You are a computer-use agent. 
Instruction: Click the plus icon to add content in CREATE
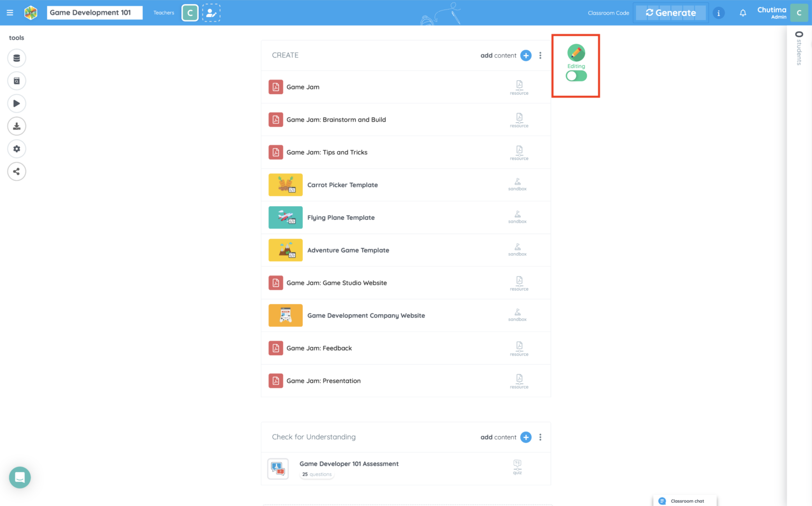coord(526,56)
